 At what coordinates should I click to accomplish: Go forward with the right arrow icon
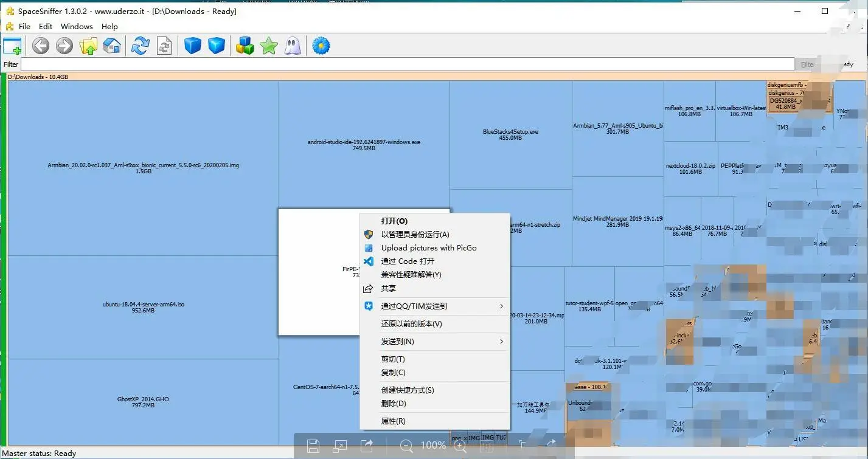tap(64, 46)
